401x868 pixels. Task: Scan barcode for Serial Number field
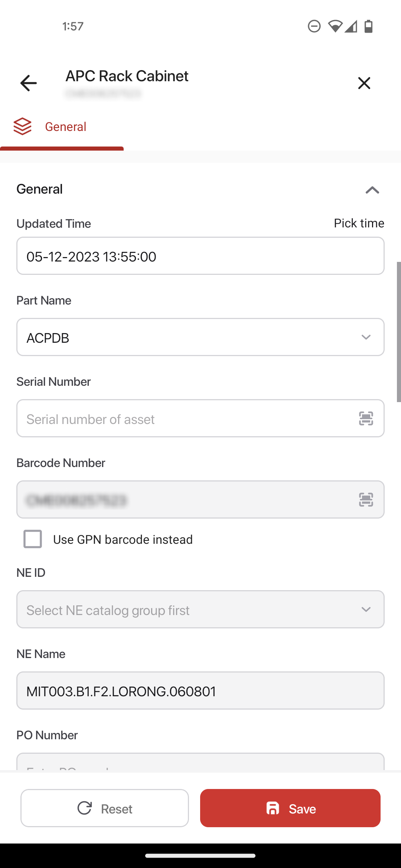pos(366,418)
